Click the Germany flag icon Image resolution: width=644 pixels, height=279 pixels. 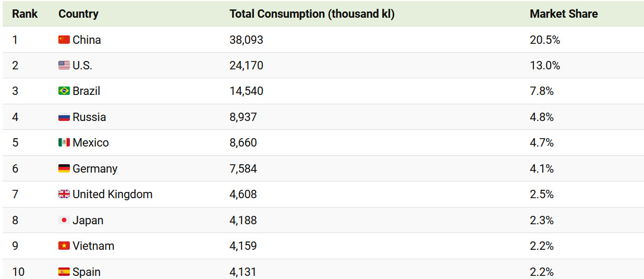(x=64, y=168)
